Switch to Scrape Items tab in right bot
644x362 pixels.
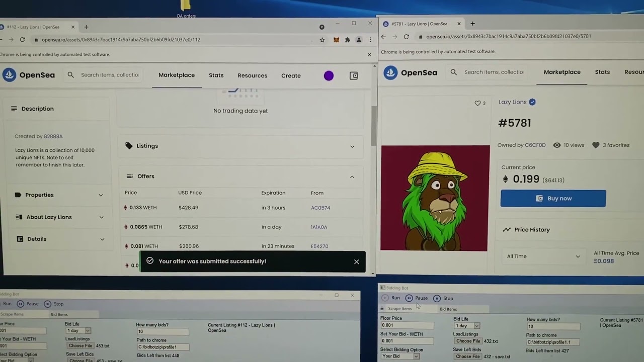(x=400, y=309)
